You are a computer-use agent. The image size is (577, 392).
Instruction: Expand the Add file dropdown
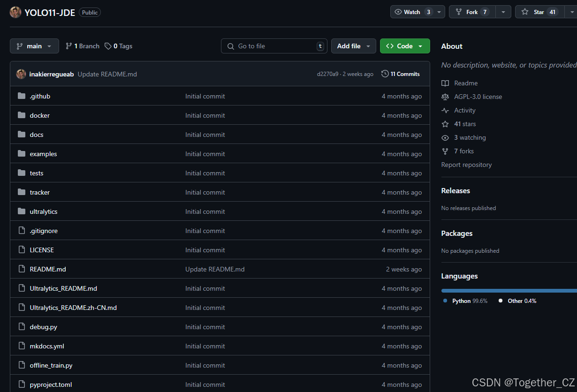pos(354,46)
